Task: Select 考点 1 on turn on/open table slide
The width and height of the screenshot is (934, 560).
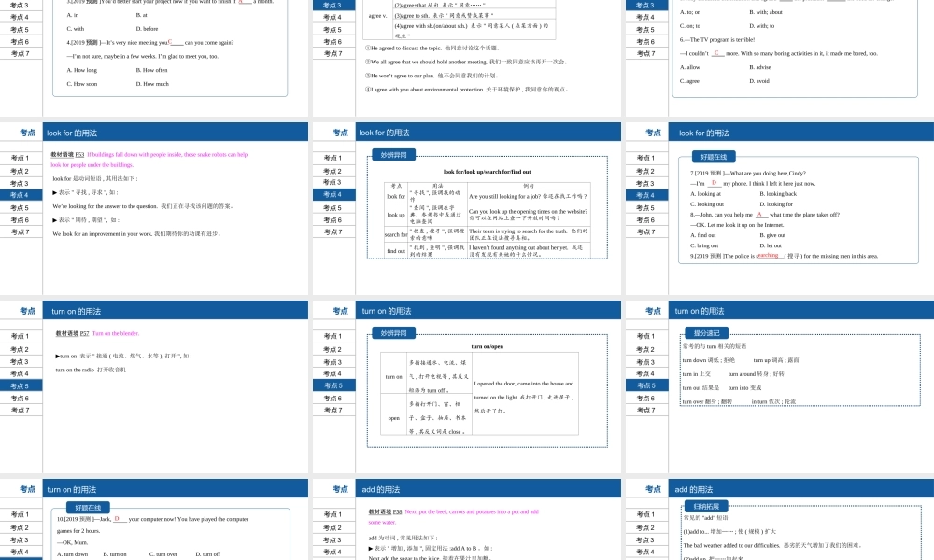Action: [333, 336]
